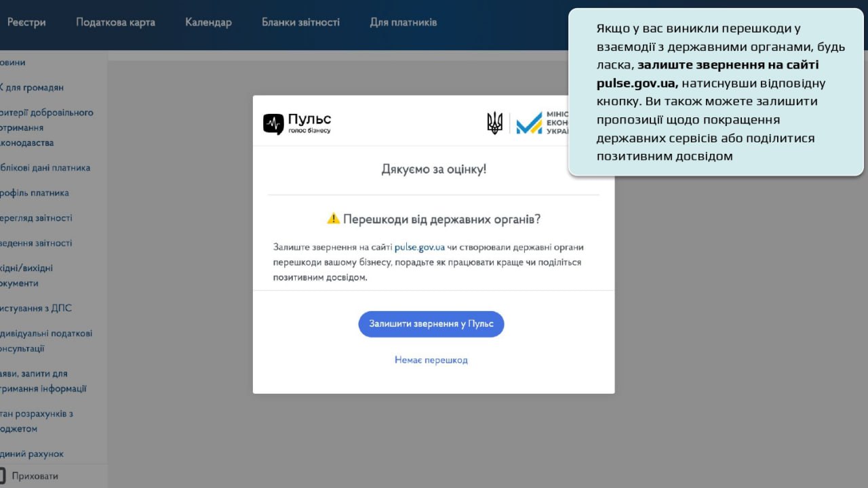Viewport: 868px width, 488px height.
Task: Open sidebar item ending "ерегляд звітності"
Action: pos(36,218)
